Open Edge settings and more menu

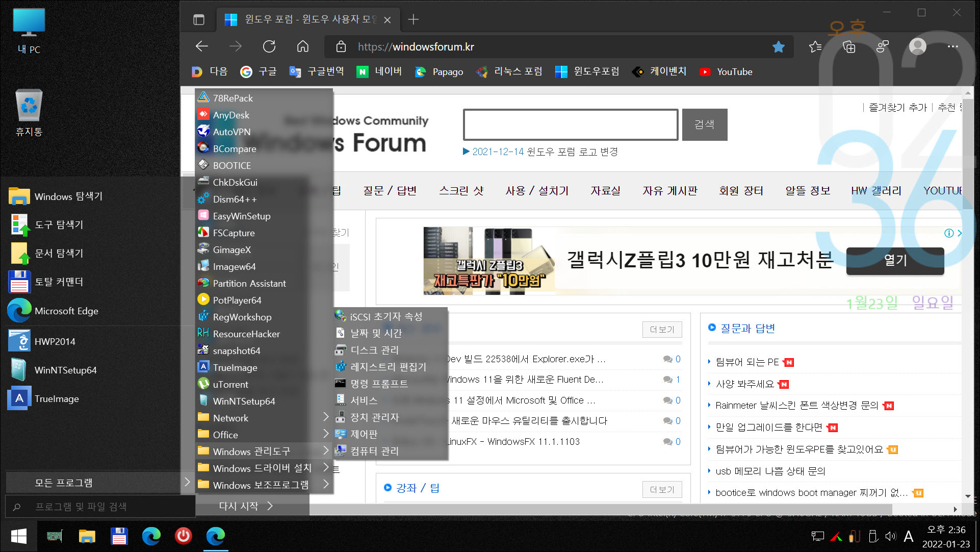(x=952, y=46)
